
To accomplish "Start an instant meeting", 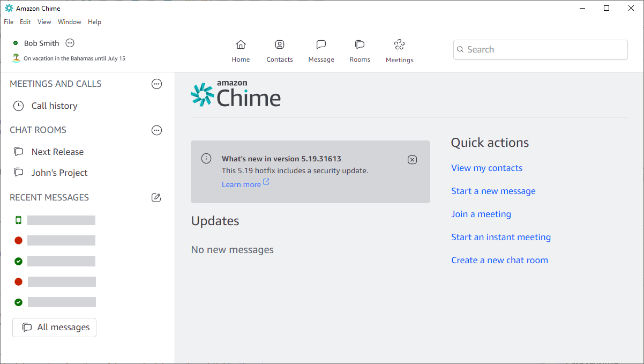I will [x=501, y=237].
